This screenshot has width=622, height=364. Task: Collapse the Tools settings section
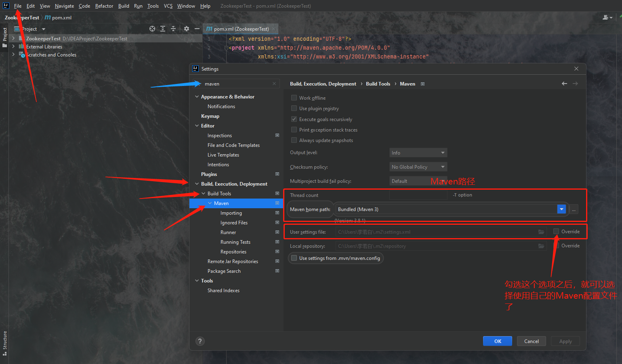click(x=197, y=281)
